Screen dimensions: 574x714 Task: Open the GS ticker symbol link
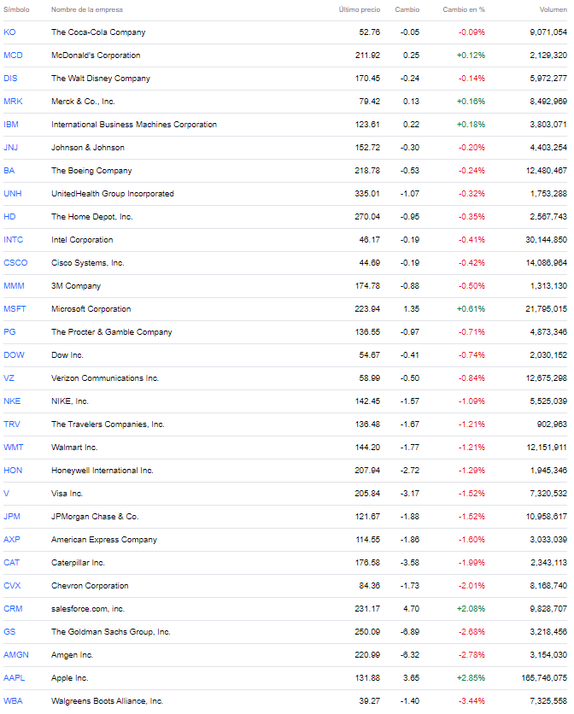pos(10,632)
